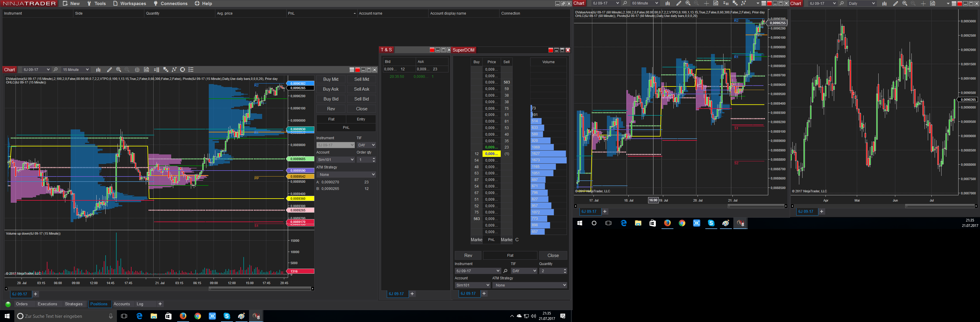Open Windows Start menu on left taskbar
Screen dimensions: 980x322
(7, 316)
